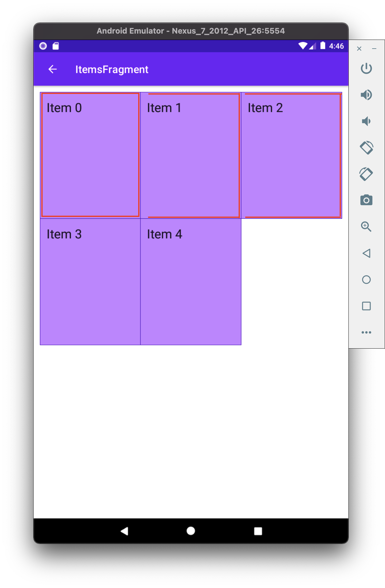This screenshot has width=385, height=588.
Task: Select the Item 0 grid tile
Action: (x=90, y=155)
